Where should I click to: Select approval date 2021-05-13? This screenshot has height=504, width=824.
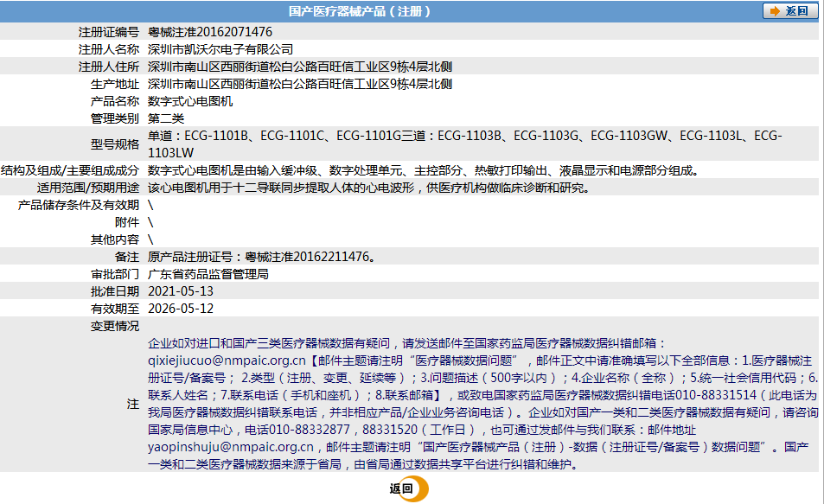pyautogui.click(x=181, y=291)
